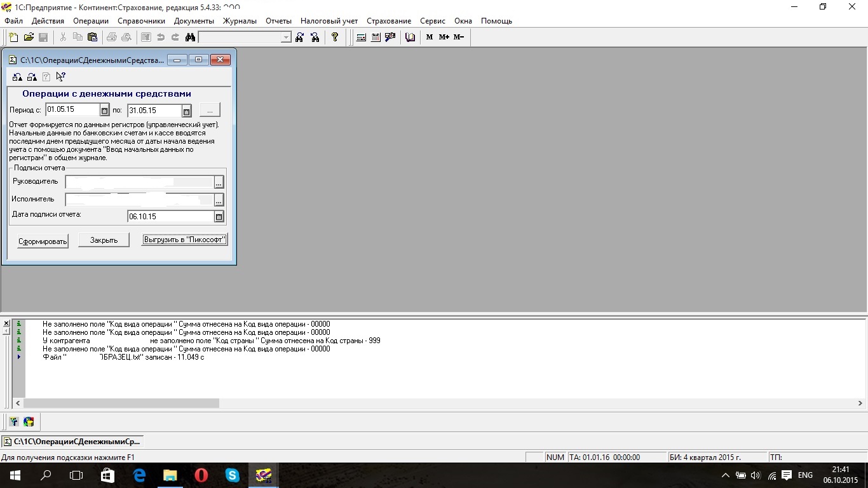
Task: Click Выгрузить в "Пикософт" button
Action: click(x=184, y=240)
